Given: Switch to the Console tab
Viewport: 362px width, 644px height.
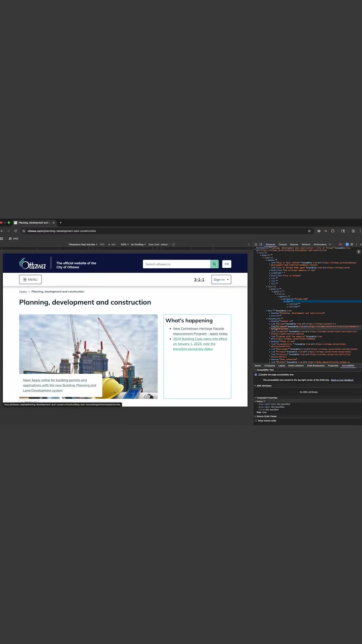Looking at the screenshot, I should tap(283, 245).
